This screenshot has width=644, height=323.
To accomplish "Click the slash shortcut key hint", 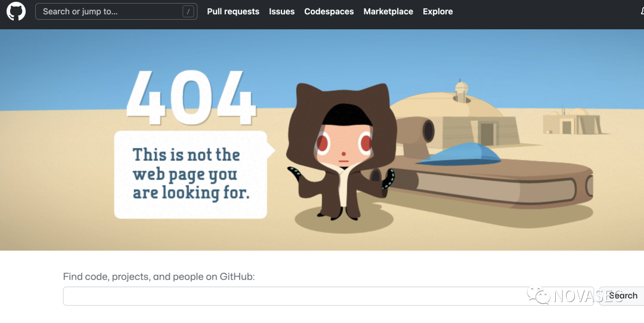I will 188,11.
